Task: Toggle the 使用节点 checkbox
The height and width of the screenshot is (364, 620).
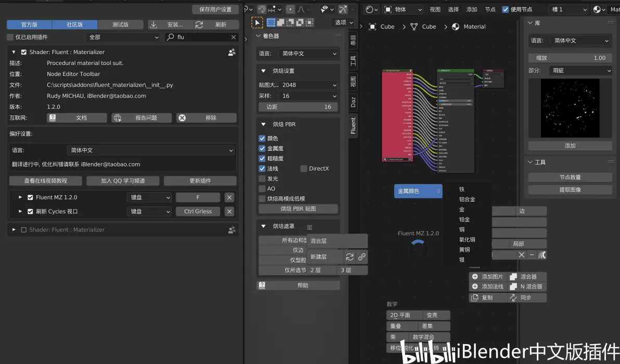Action: point(506,9)
